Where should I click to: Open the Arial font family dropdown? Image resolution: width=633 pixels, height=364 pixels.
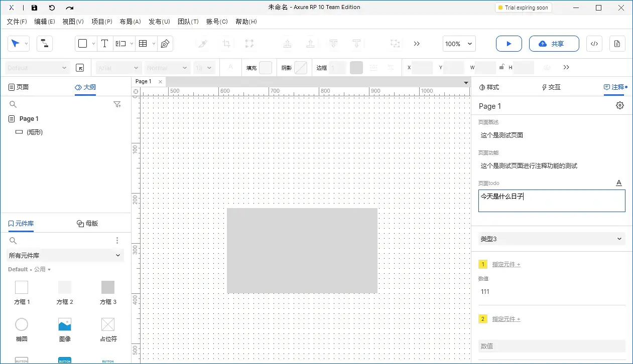[x=118, y=67]
